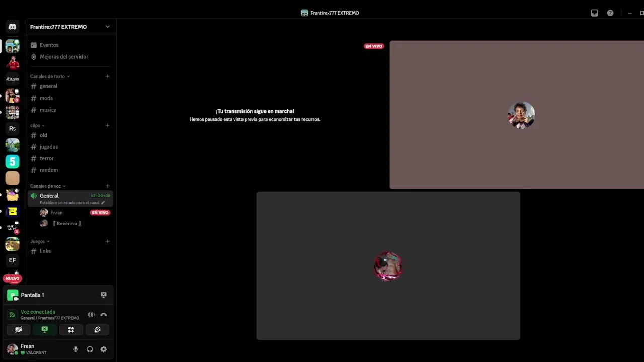
Task: Select the bottom participant video tile
Action: coord(388,265)
